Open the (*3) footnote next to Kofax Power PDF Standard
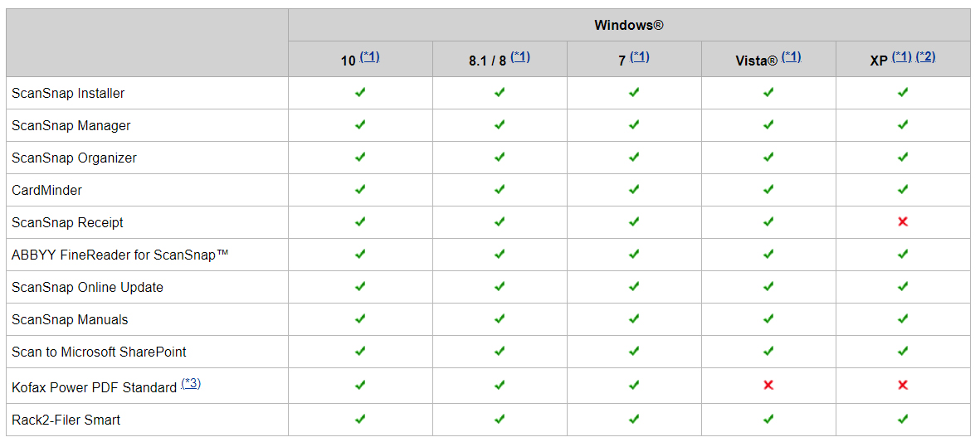 191,383
